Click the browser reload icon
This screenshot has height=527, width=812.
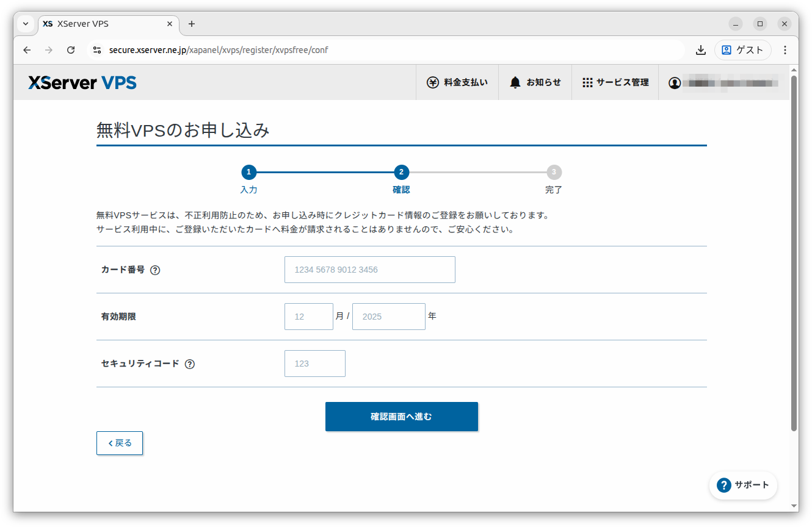70,50
